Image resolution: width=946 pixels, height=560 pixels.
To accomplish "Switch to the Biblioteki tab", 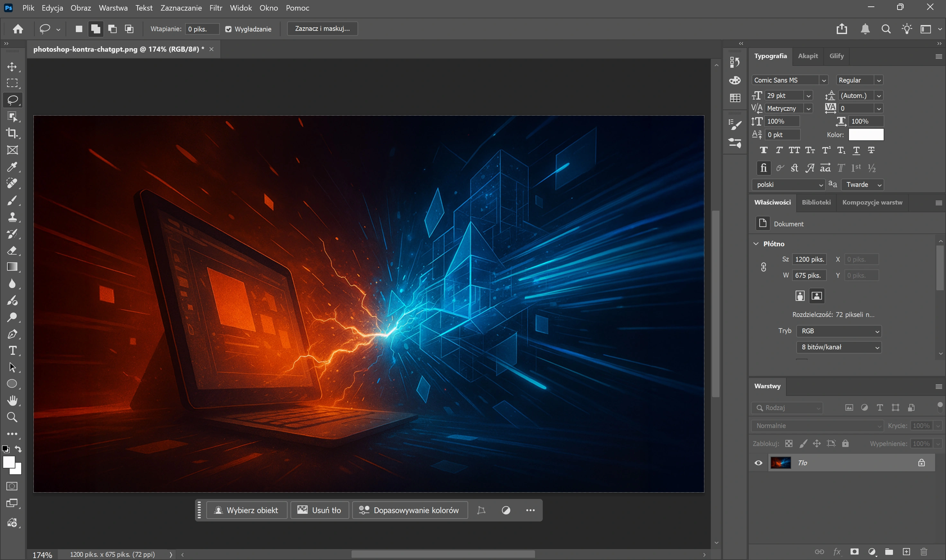I will tap(816, 202).
